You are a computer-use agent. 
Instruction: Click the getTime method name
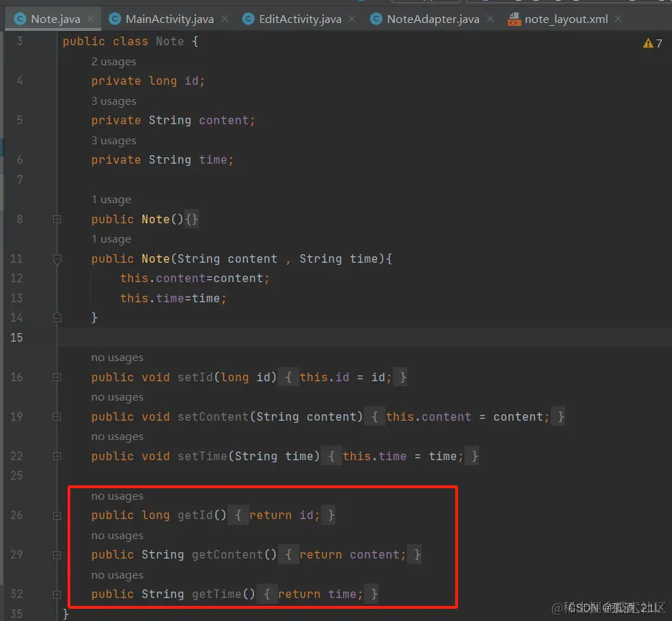[x=216, y=594]
